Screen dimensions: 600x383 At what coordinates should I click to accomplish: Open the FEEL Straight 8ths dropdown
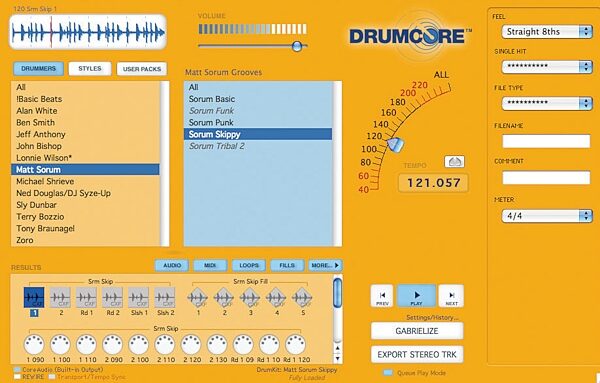(547, 32)
